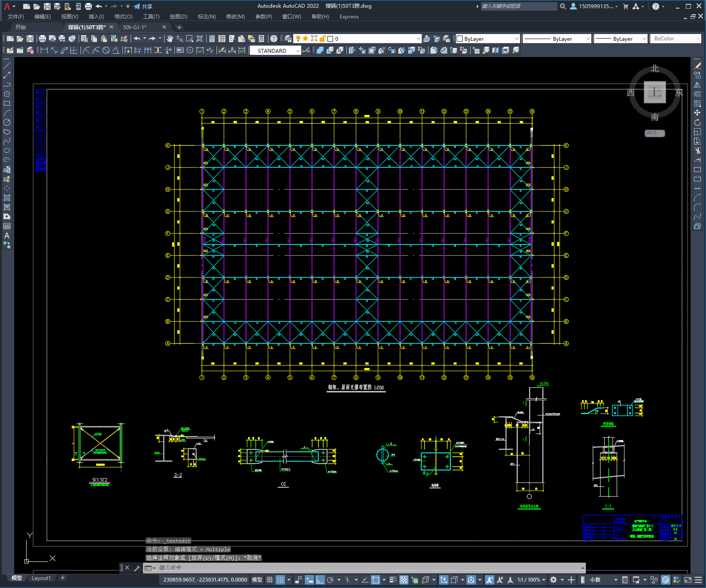
Task: Open the Express menu
Action: (x=349, y=17)
